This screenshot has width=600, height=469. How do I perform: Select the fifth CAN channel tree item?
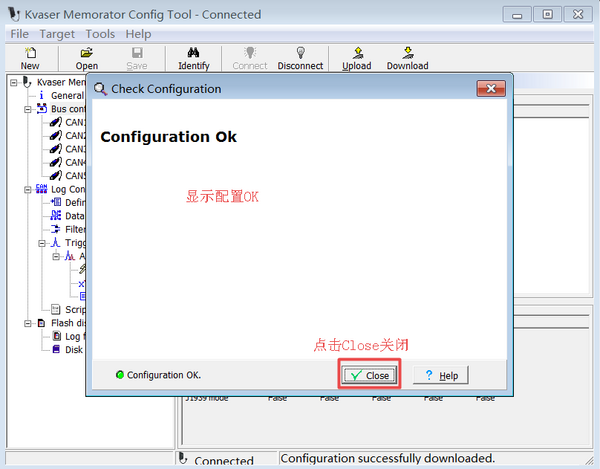[75, 176]
